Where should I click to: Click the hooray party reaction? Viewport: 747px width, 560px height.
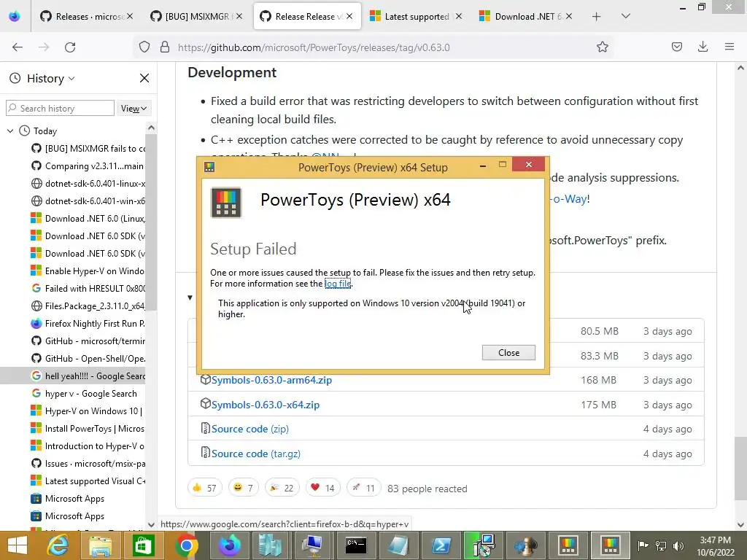click(282, 488)
